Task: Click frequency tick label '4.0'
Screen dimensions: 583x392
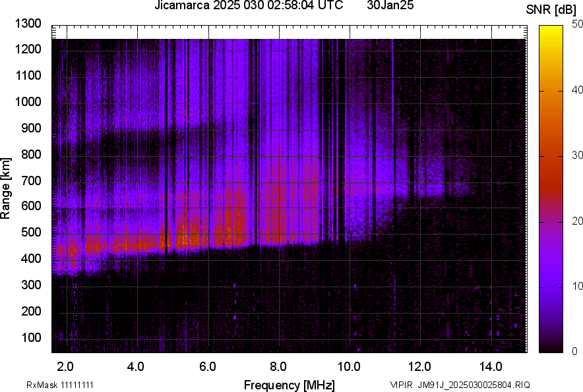Action: click(136, 367)
